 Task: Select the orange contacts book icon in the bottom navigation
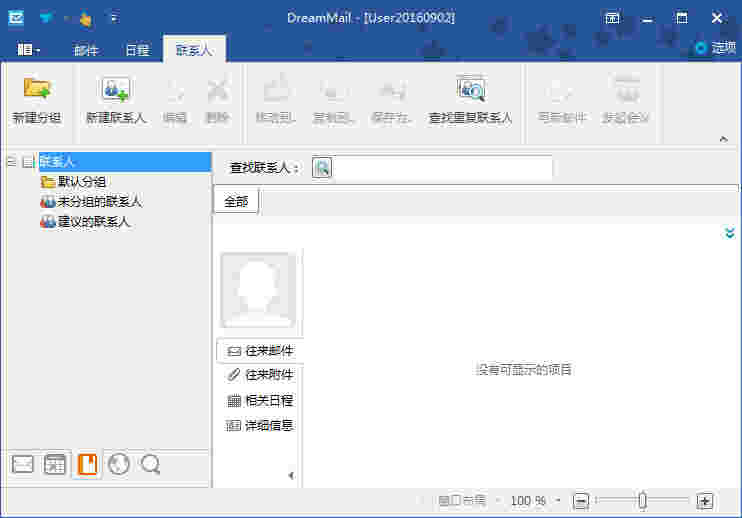(87, 464)
